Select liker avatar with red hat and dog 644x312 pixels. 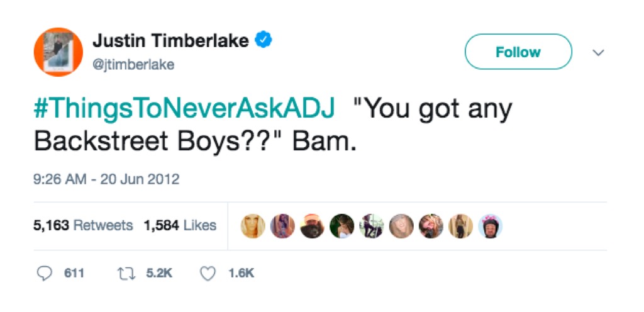coord(313,225)
